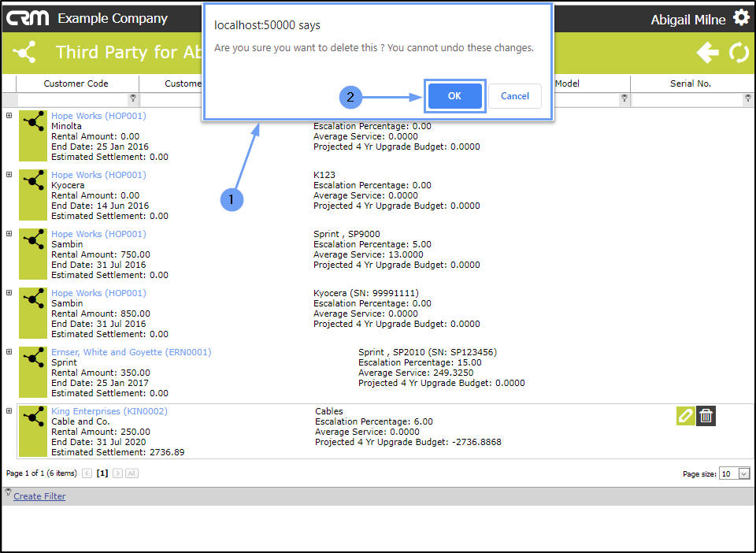Viewport: 756px width, 553px height.
Task: Open the Page size dropdown
Action: pos(744,474)
